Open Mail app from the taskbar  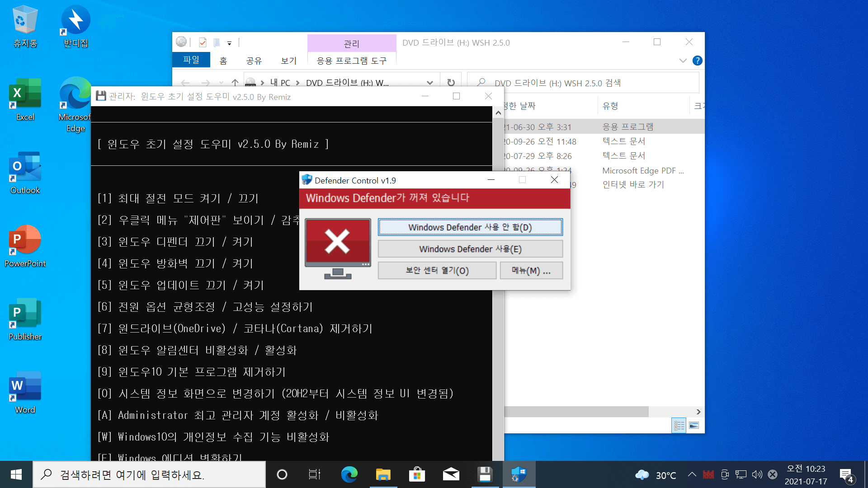(x=451, y=474)
